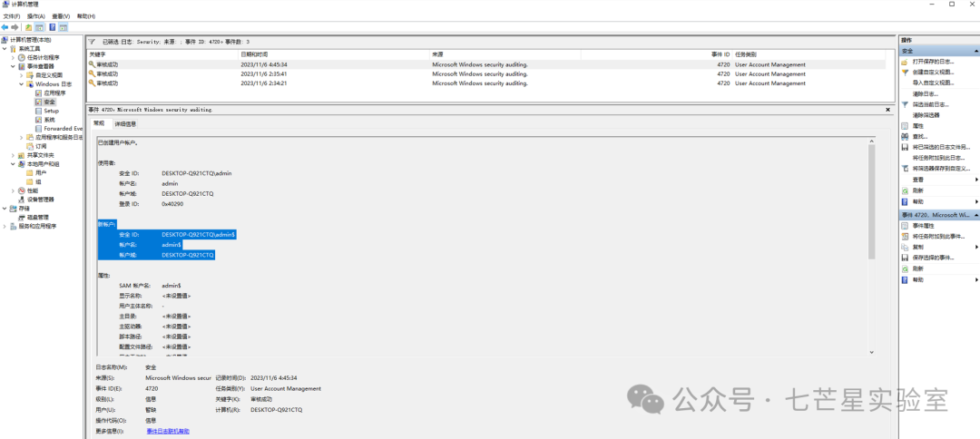The image size is (980, 439).
Task: Open 订阅 node in the tree
Action: click(x=41, y=146)
